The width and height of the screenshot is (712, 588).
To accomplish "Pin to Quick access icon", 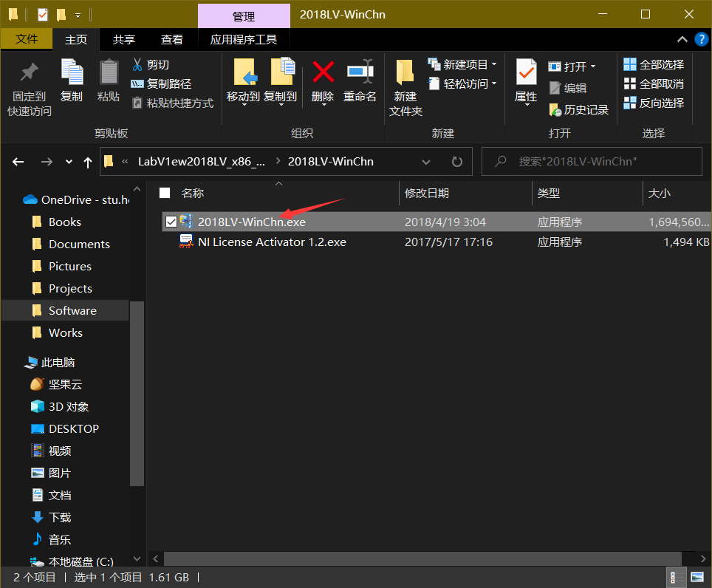I will coord(29,72).
